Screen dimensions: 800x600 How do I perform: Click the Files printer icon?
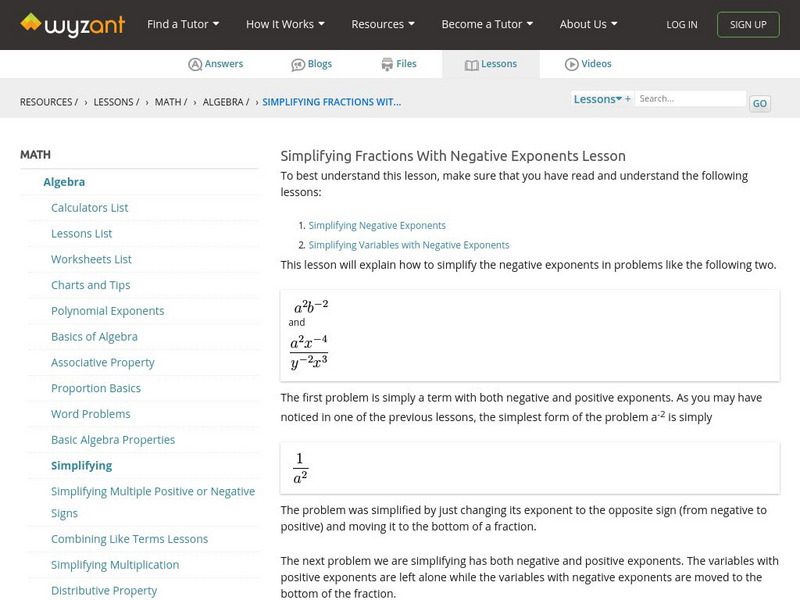click(x=387, y=64)
